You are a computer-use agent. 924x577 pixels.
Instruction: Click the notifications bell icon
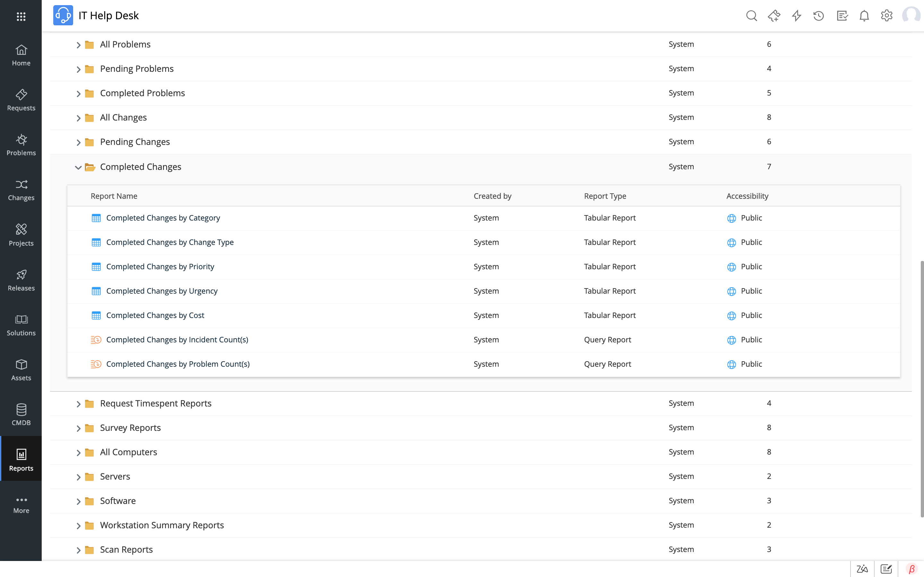pyautogui.click(x=864, y=15)
